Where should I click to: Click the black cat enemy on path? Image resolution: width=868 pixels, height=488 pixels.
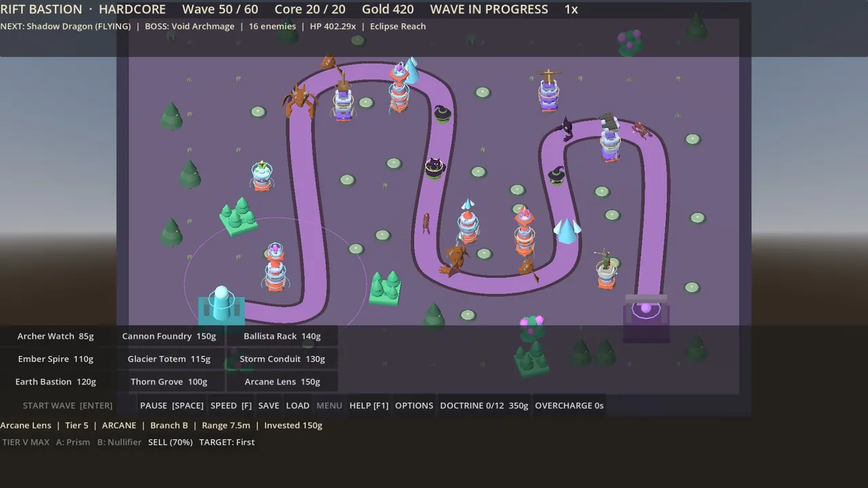pos(435,167)
